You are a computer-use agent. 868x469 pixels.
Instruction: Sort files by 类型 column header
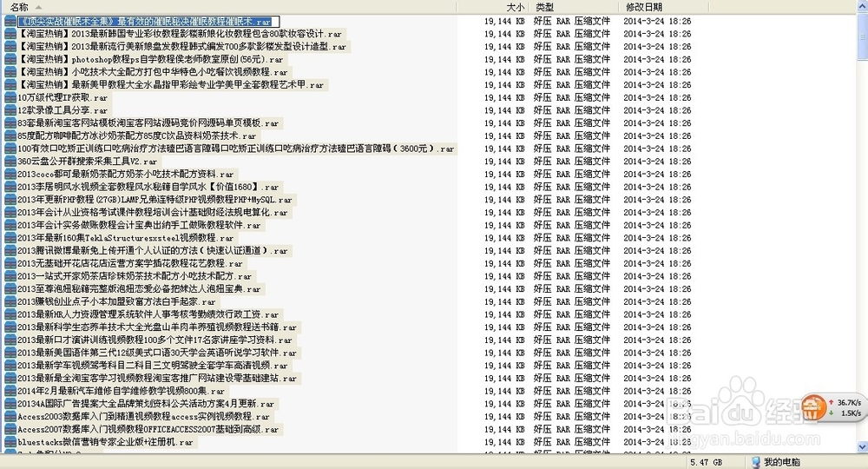574,7
